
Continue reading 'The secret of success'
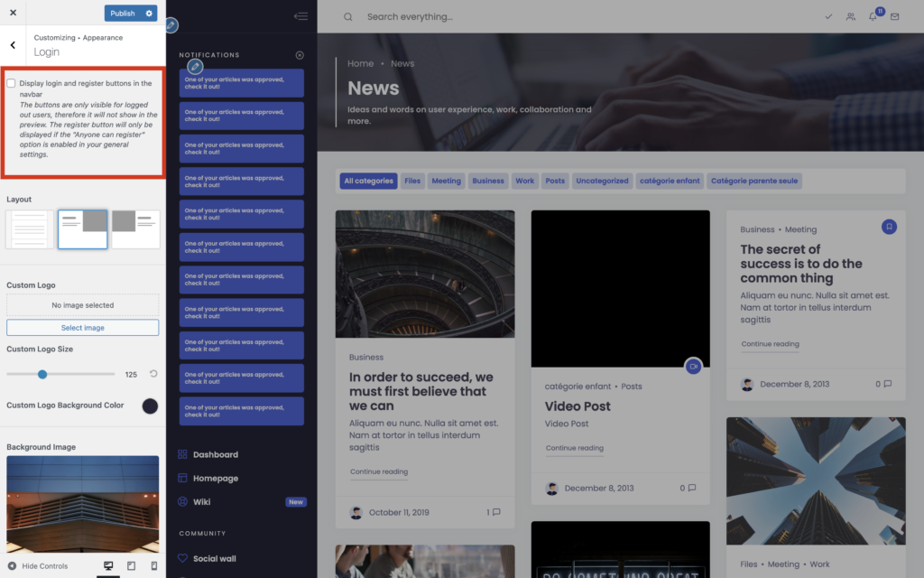click(771, 344)
